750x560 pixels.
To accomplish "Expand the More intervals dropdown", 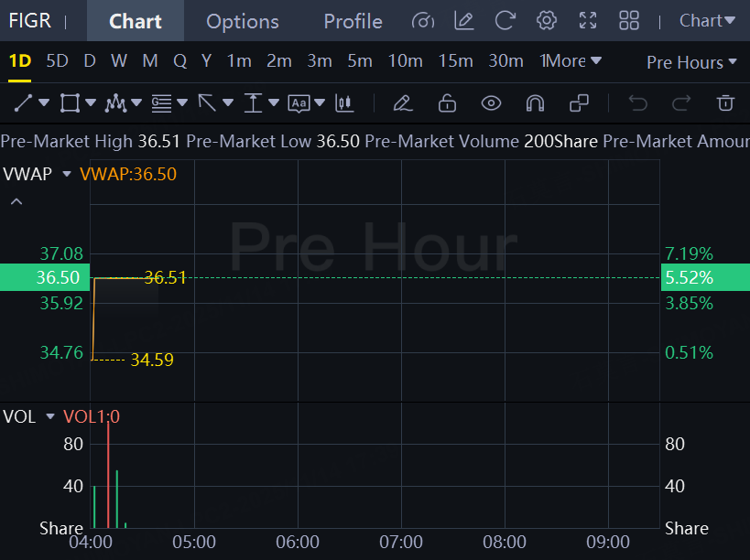I will pos(571,61).
